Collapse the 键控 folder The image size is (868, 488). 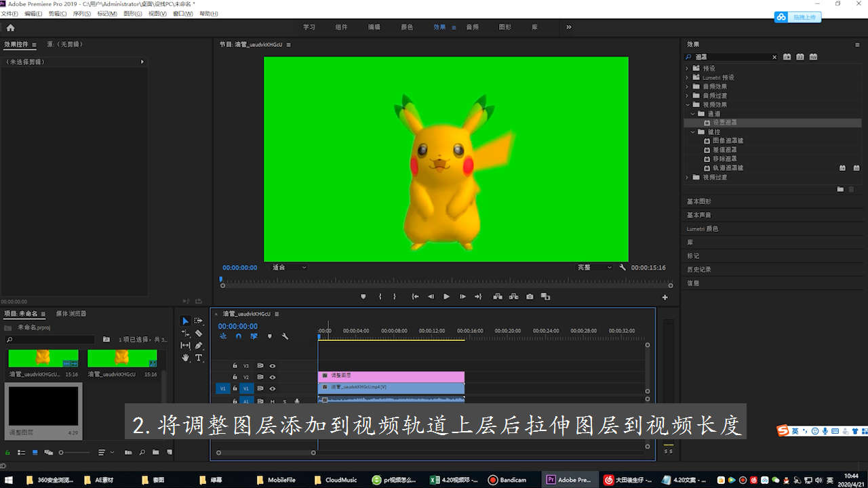click(x=693, y=131)
